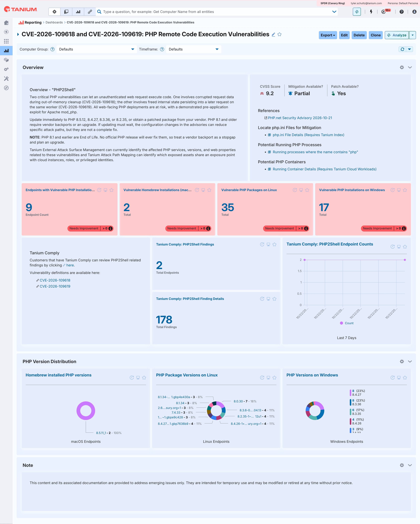Image resolution: width=420 pixels, height=524 pixels.
Task: Click the Analyze button
Action: coord(397,35)
